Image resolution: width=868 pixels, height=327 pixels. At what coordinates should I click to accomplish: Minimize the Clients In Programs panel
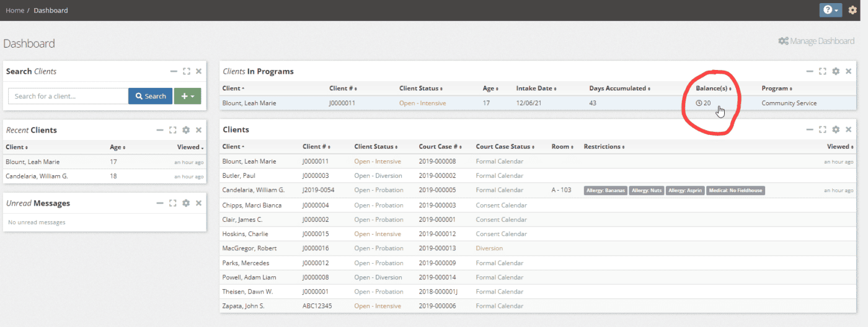tap(810, 71)
